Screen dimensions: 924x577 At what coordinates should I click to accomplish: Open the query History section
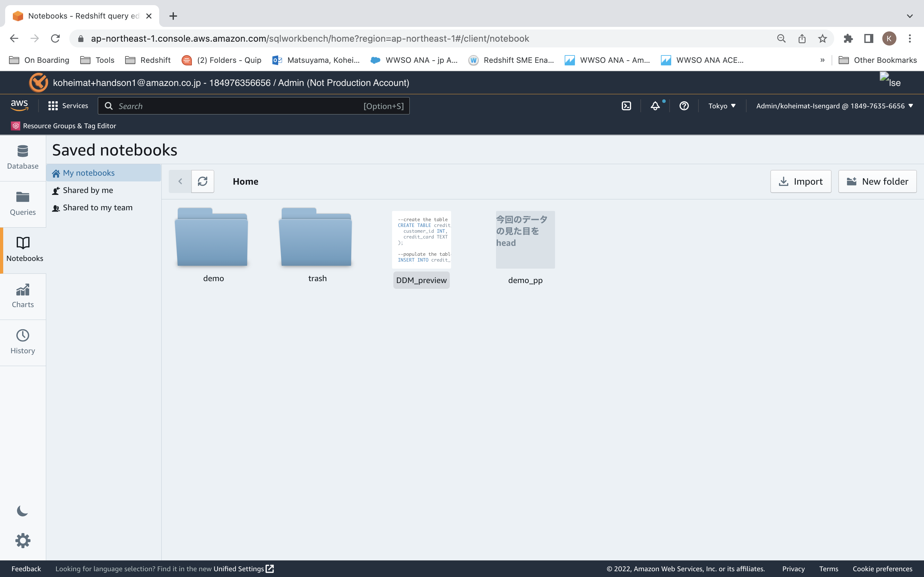pyautogui.click(x=22, y=342)
